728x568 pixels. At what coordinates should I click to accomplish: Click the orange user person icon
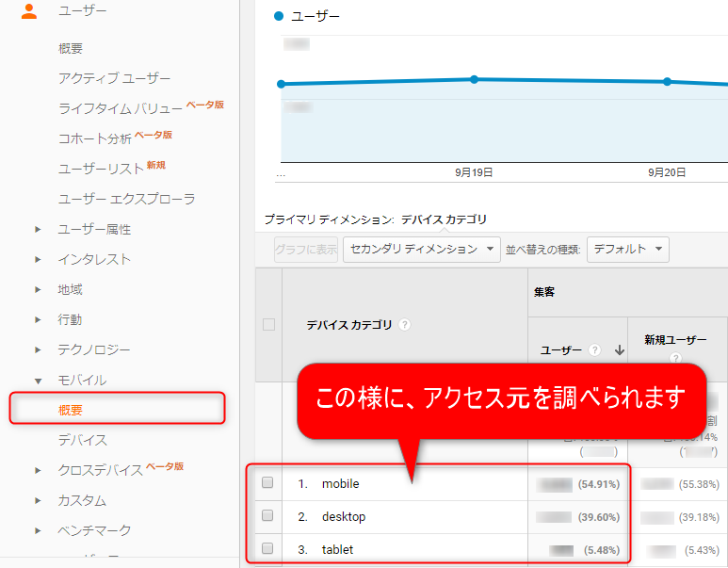click(x=29, y=11)
